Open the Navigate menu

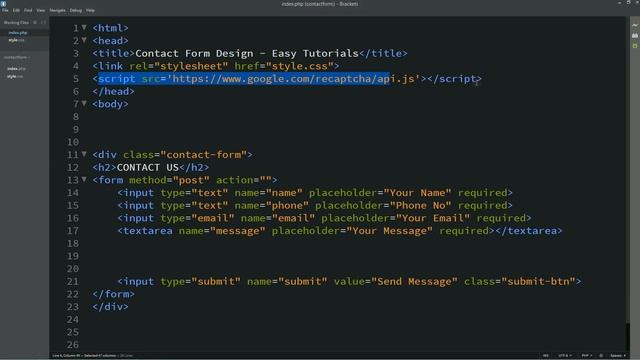tap(57, 10)
